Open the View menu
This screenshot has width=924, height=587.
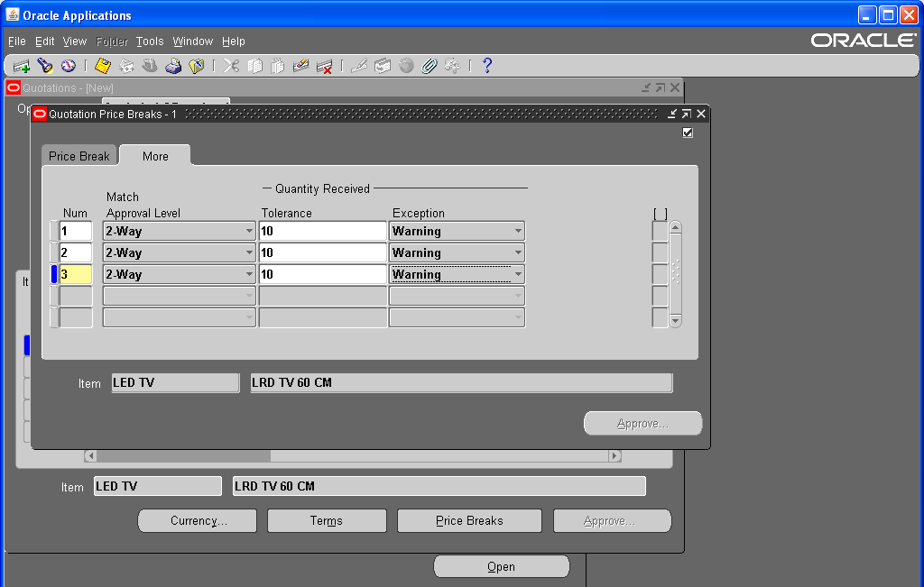click(x=75, y=41)
